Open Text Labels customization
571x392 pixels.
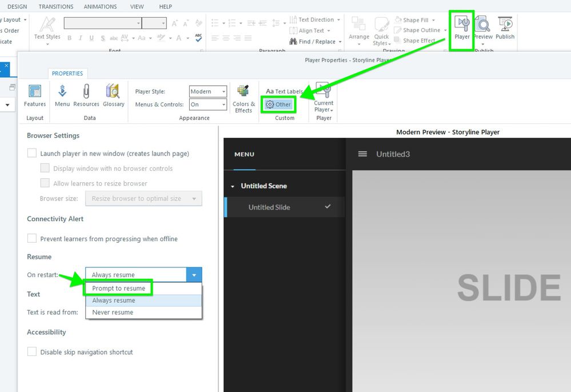tap(284, 91)
